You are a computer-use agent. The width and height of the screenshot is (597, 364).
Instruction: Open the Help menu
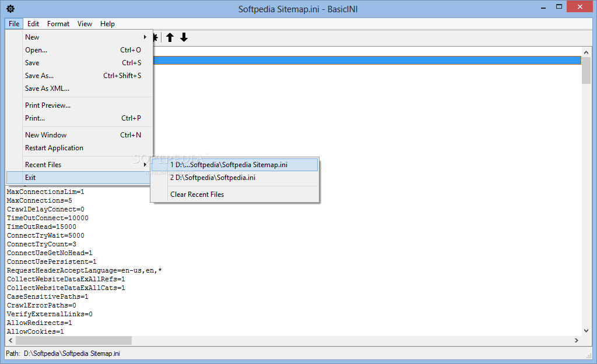107,23
